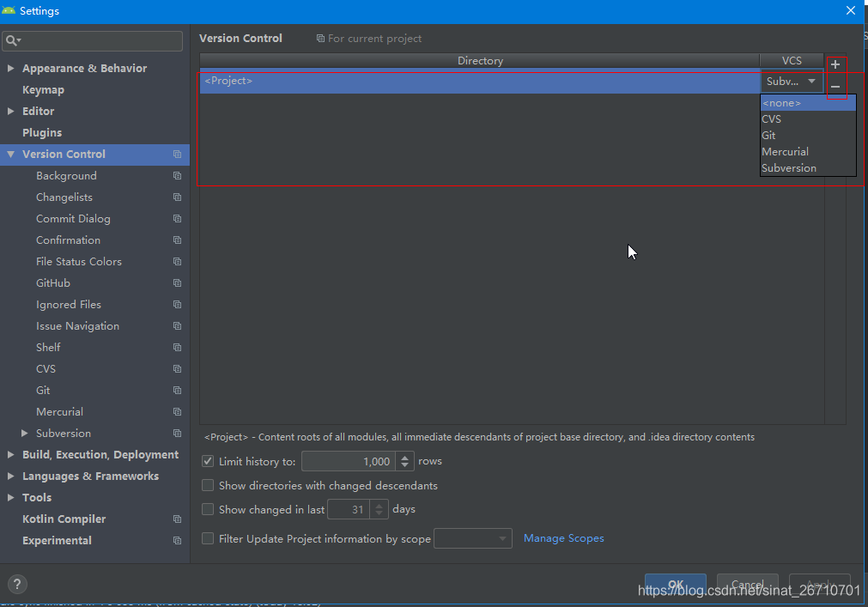Click the minus icon to remove mapping

pos(835,87)
